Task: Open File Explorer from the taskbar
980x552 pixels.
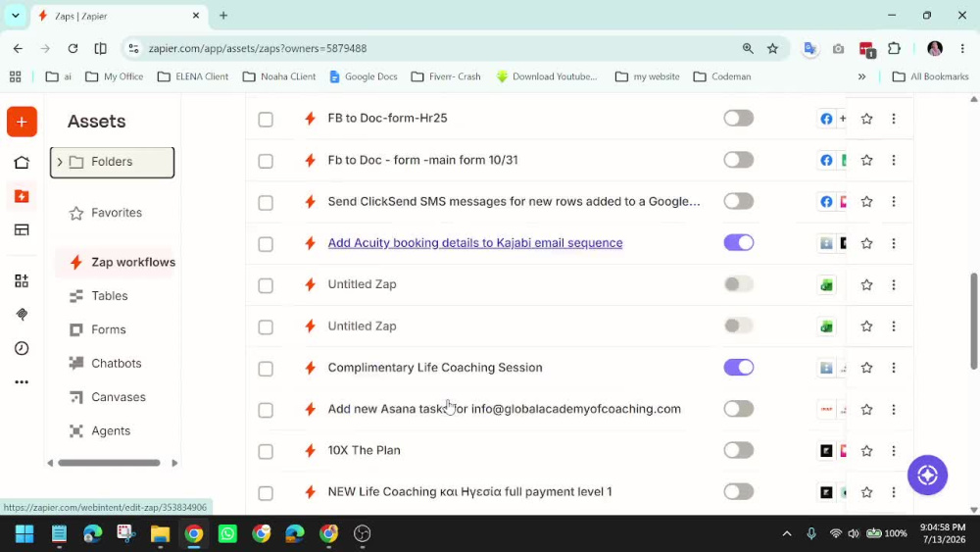Action: [x=160, y=533]
